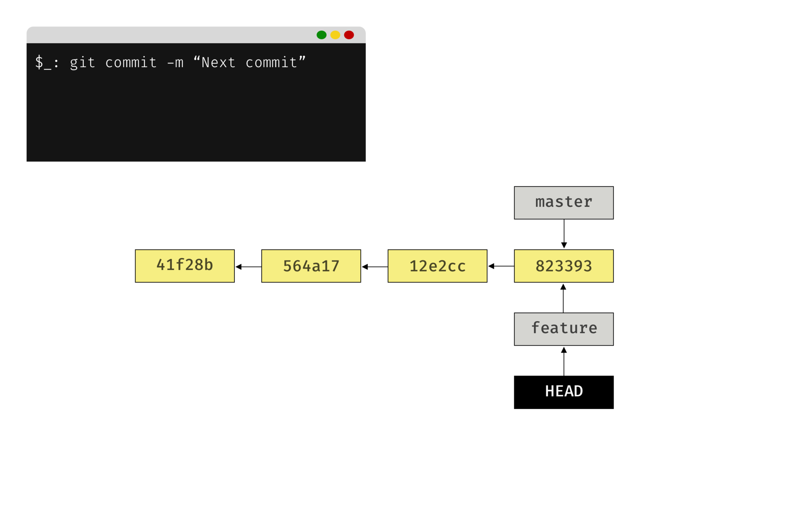Click the "Next commit" message text
The width and height of the screenshot is (798, 532).
pos(249,63)
